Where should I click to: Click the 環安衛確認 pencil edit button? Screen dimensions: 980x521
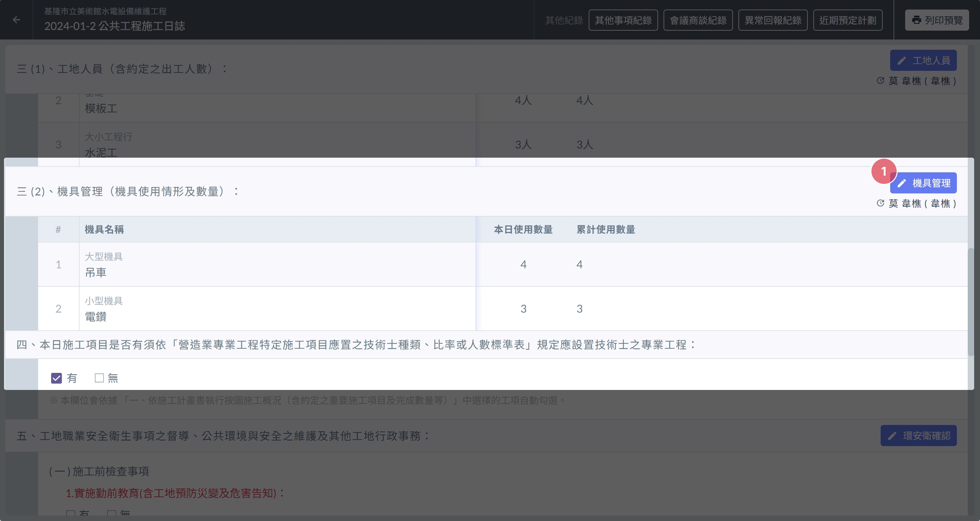[x=918, y=435]
